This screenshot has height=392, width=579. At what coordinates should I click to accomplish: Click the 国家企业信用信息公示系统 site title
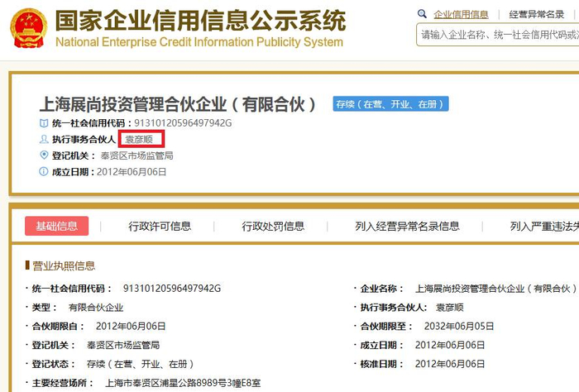[x=200, y=21]
